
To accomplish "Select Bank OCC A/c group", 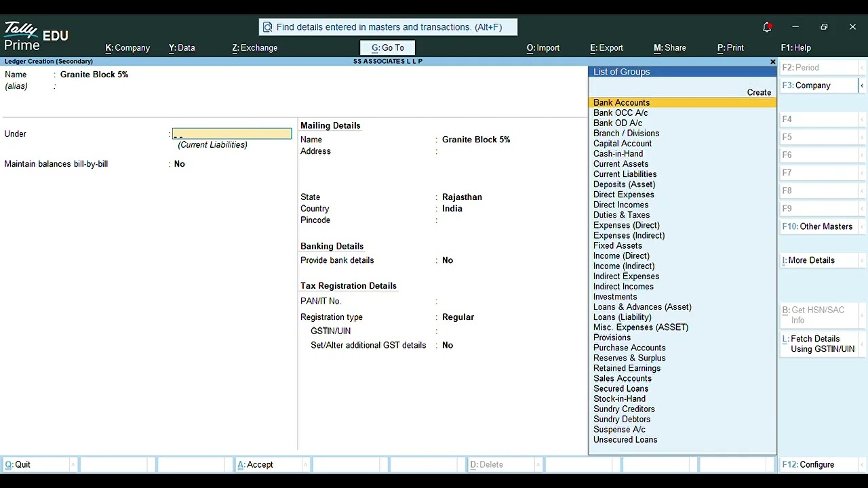I will point(682,113).
